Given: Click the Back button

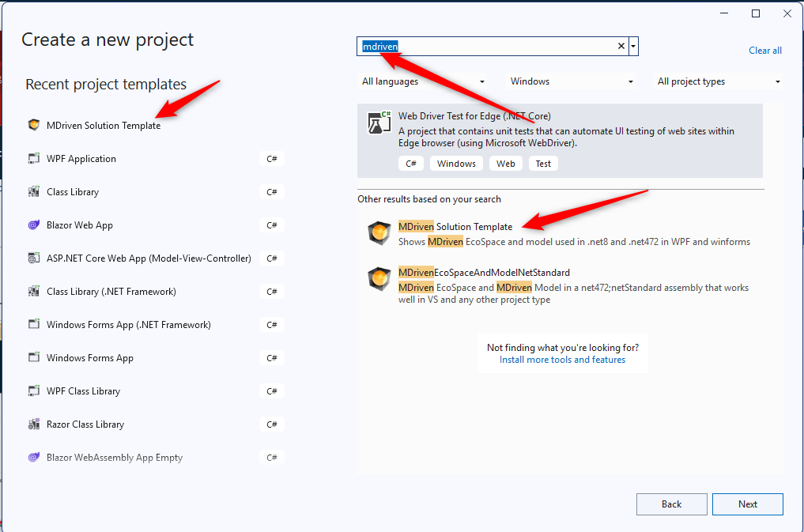Looking at the screenshot, I should (x=672, y=504).
